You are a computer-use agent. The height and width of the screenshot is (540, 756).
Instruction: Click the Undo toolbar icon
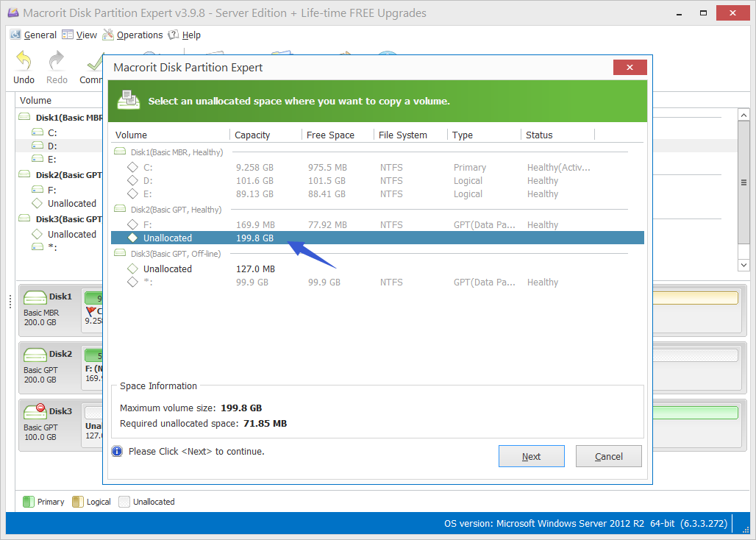click(x=24, y=62)
